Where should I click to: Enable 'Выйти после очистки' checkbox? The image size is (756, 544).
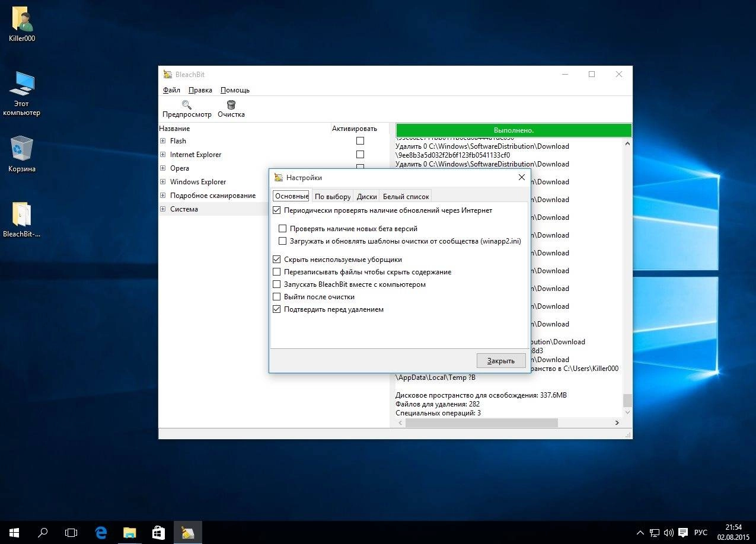(277, 297)
